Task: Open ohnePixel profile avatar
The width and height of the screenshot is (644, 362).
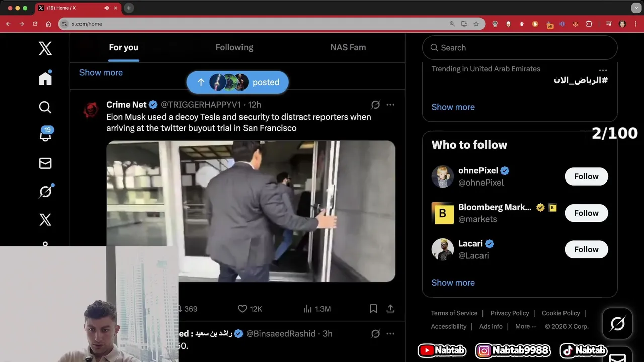Action: click(443, 176)
